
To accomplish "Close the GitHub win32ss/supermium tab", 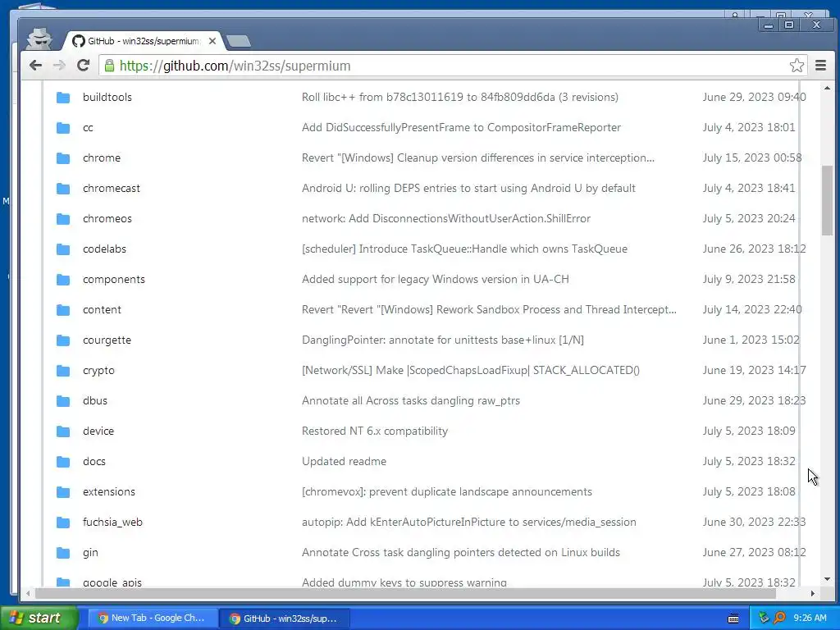I will (x=212, y=41).
